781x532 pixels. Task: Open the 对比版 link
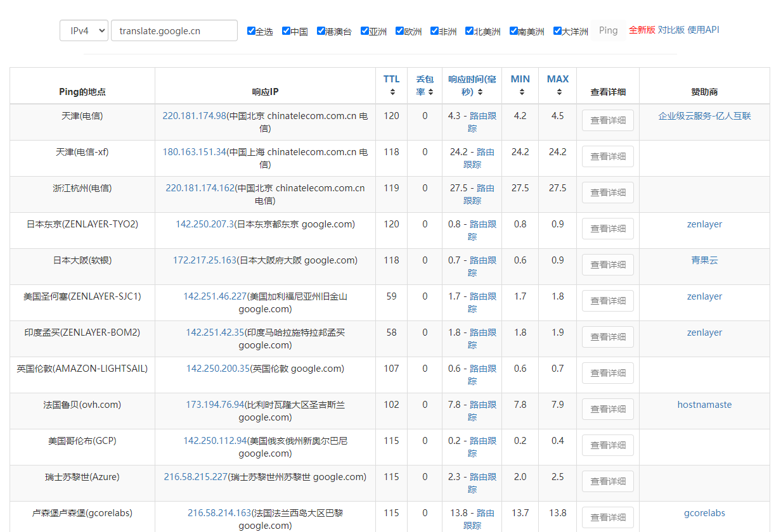[671, 30]
